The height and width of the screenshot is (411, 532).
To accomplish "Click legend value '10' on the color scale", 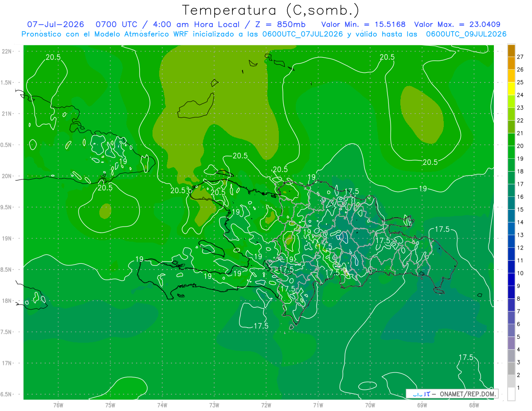I will pos(520,273).
